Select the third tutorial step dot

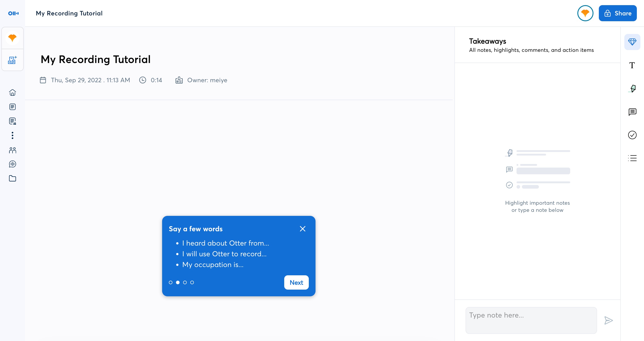[x=185, y=282]
